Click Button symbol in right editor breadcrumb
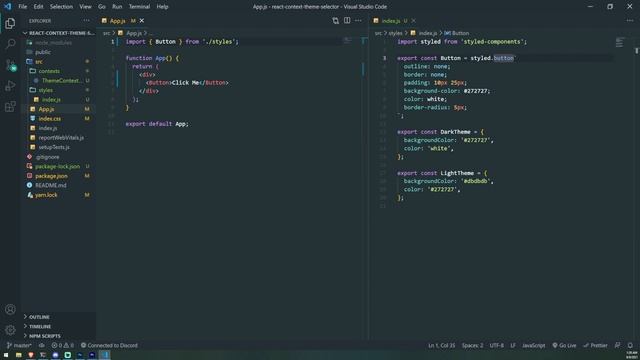 coord(457,33)
